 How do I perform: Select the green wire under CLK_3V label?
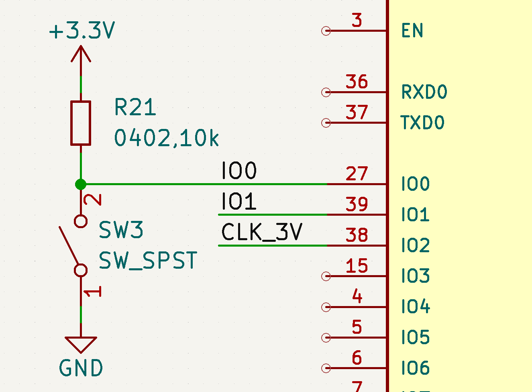point(273,245)
